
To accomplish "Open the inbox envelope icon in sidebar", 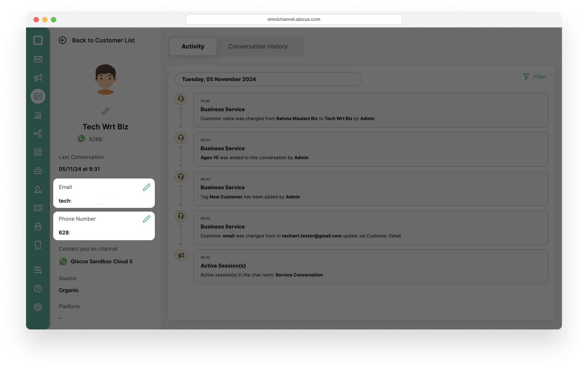I will (x=38, y=59).
